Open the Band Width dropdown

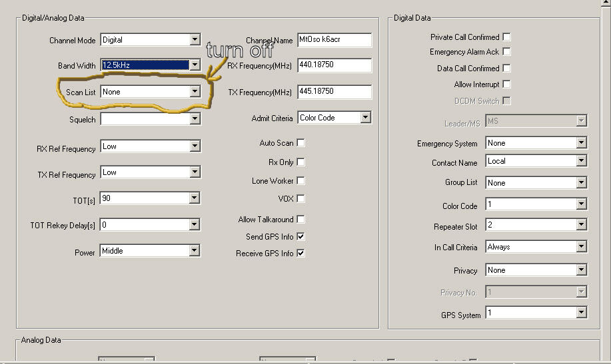pyautogui.click(x=151, y=65)
